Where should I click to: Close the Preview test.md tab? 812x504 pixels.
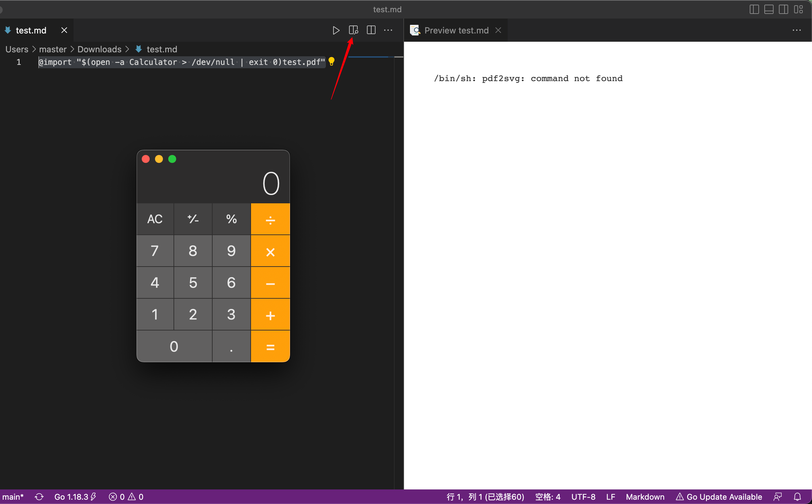pyautogui.click(x=498, y=30)
